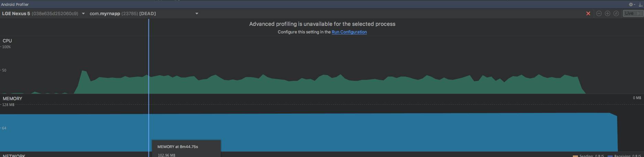
Task: Click the Android Profiler panel title
Action: click(15, 4)
